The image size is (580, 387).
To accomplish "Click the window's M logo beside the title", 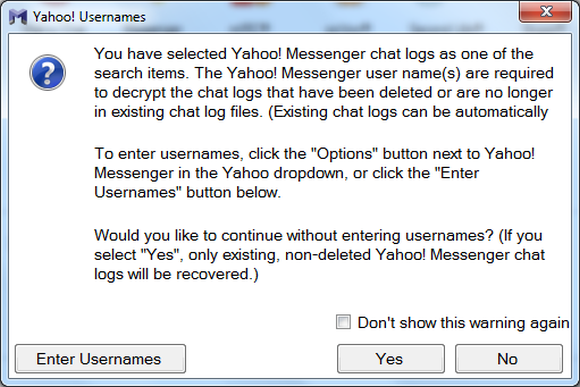I will tap(18, 17).
